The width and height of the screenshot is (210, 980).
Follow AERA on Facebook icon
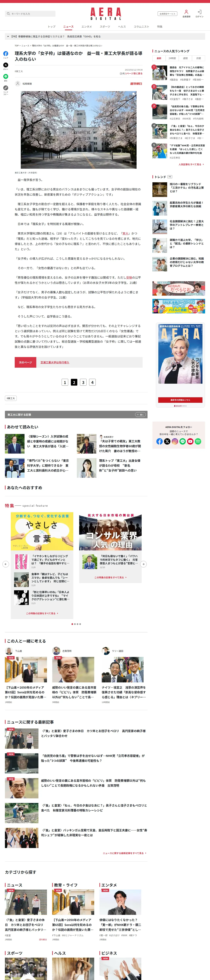point(160,441)
